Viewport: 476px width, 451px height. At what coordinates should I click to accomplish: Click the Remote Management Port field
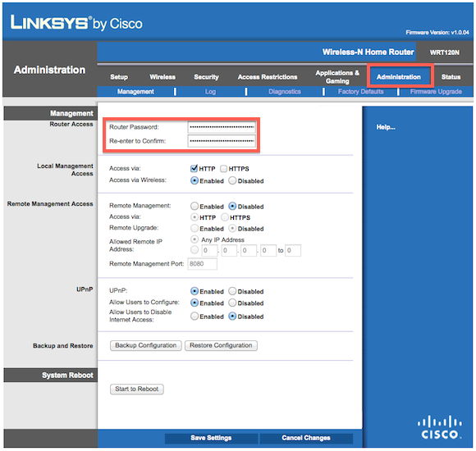[x=203, y=264]
